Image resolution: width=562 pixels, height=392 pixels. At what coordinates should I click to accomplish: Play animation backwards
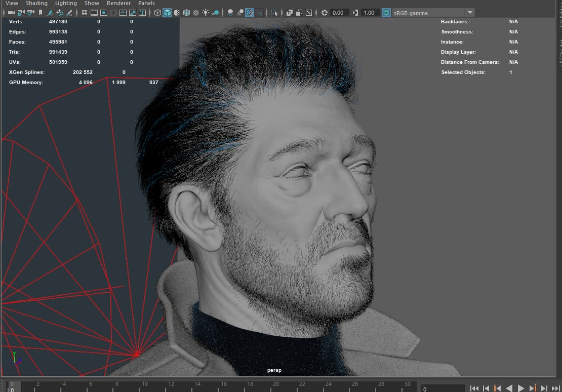[x=509, y=388]
